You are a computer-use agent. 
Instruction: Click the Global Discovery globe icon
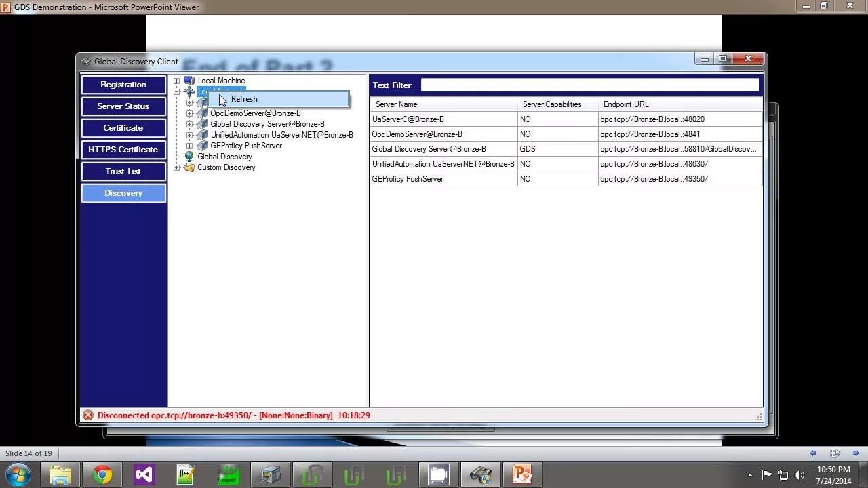point(189,157)
